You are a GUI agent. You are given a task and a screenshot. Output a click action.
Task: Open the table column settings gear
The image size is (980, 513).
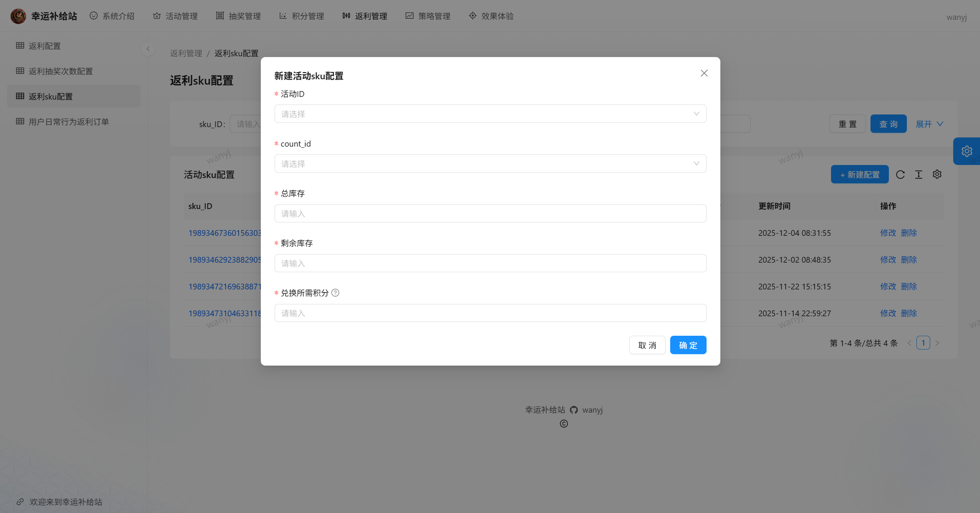[937, 175]
